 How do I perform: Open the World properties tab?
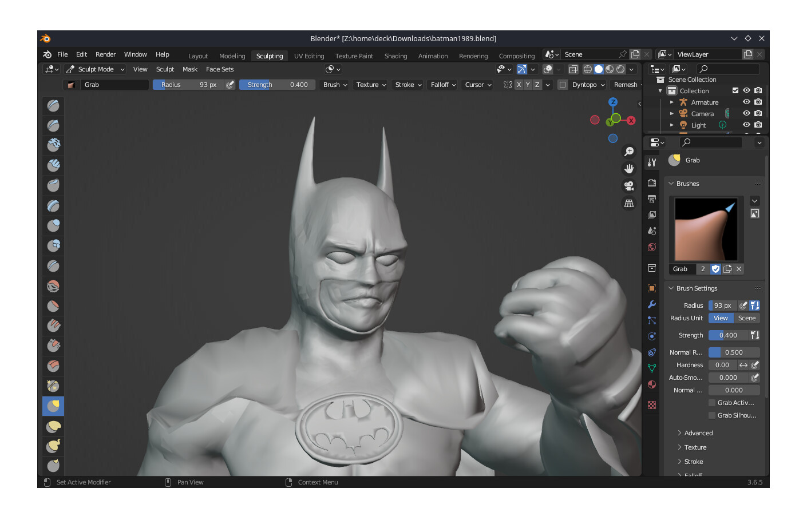coord(652,247)
